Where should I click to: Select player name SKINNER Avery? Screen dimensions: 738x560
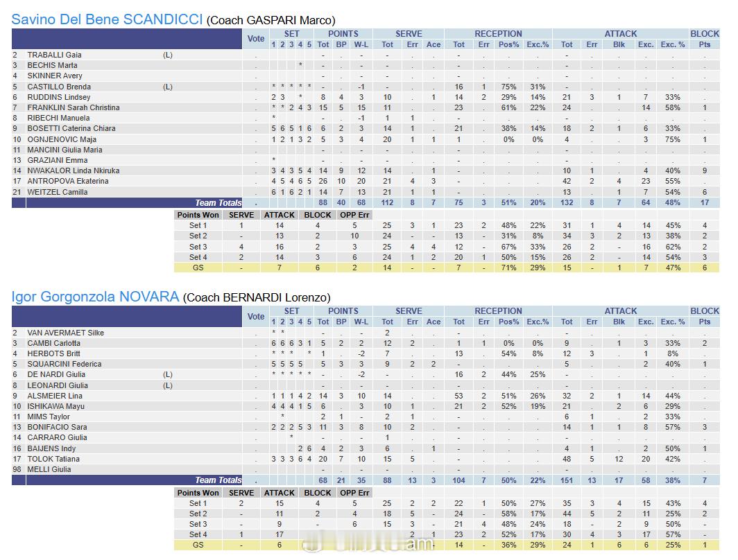pyautogui.click(x=55, y=76)
